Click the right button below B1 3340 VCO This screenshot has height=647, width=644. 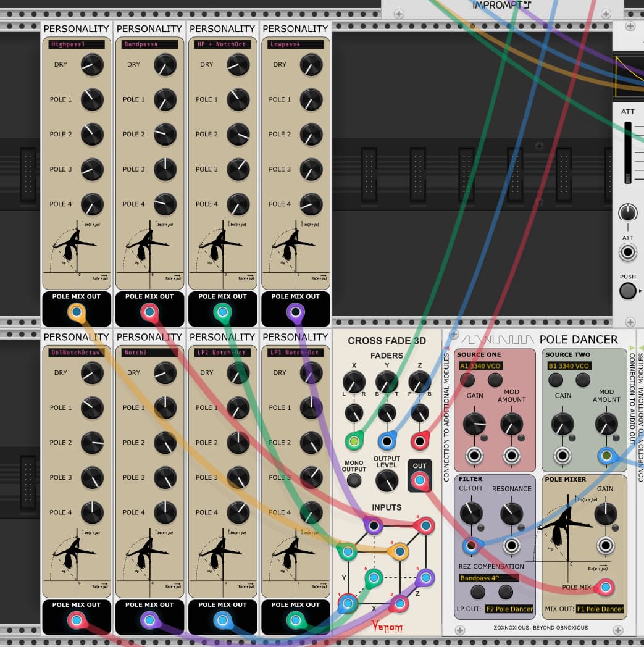[x=583, y=380]
